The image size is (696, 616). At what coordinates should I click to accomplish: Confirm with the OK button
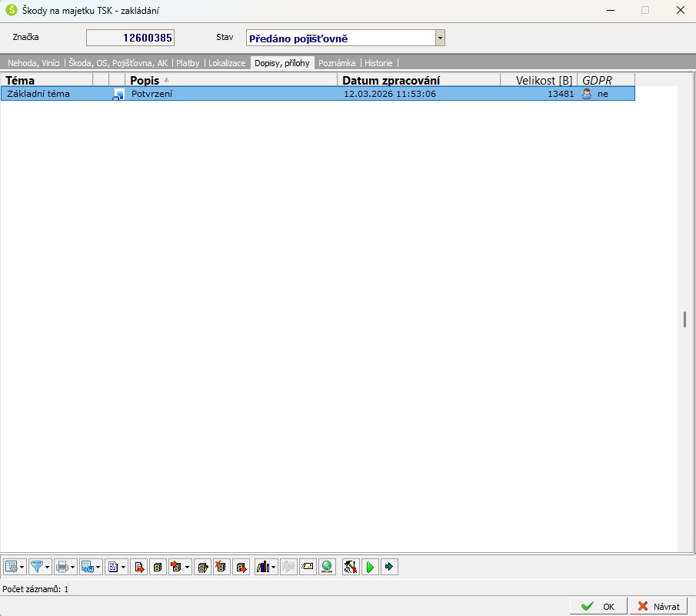598,606
